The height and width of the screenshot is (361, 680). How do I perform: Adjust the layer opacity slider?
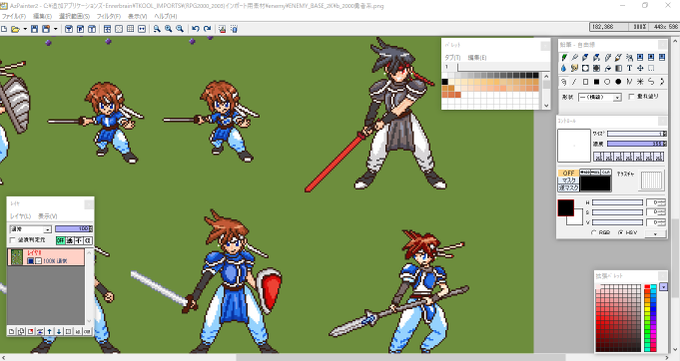click(73, 229)
